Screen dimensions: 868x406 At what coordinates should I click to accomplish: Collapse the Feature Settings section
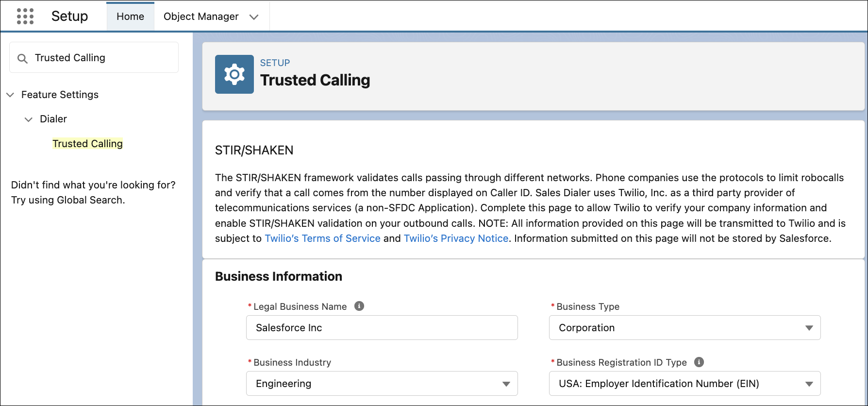tap(10, 95)
